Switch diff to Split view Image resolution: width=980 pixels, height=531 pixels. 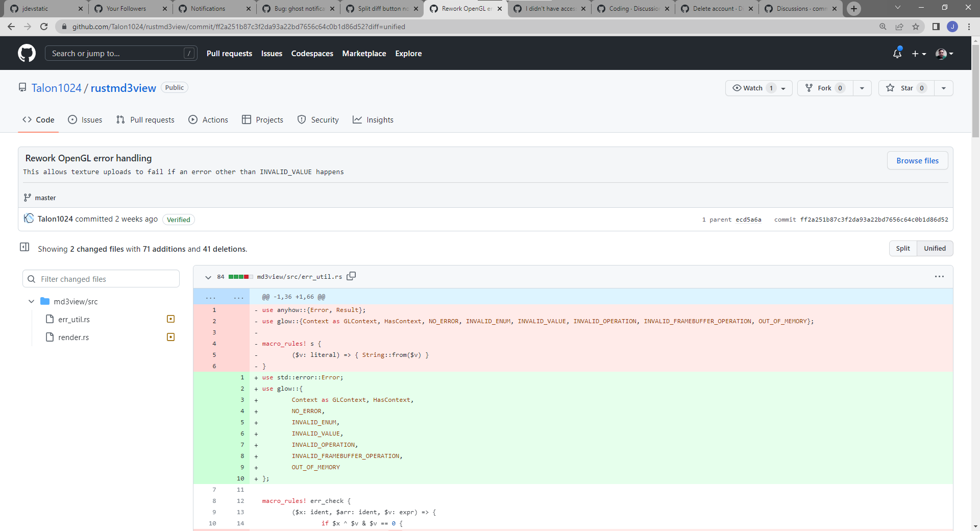click(903, 248)
